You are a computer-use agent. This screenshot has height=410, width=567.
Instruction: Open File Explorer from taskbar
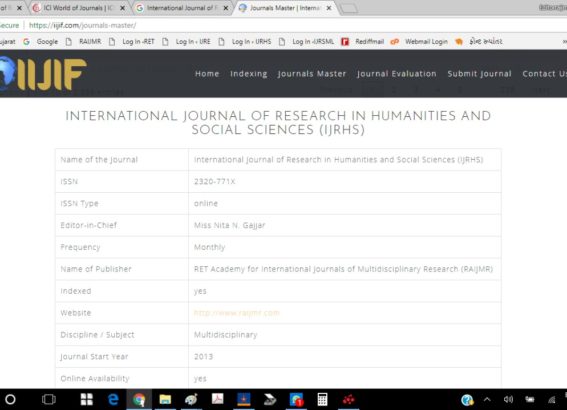[x=165, y=400]
